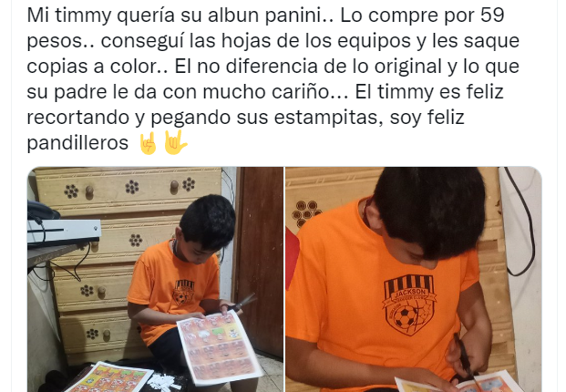Screen dimensions: 566x392
Task: Click the Jackson Soccer Club logo in right photo
Action: click(410, 304)
